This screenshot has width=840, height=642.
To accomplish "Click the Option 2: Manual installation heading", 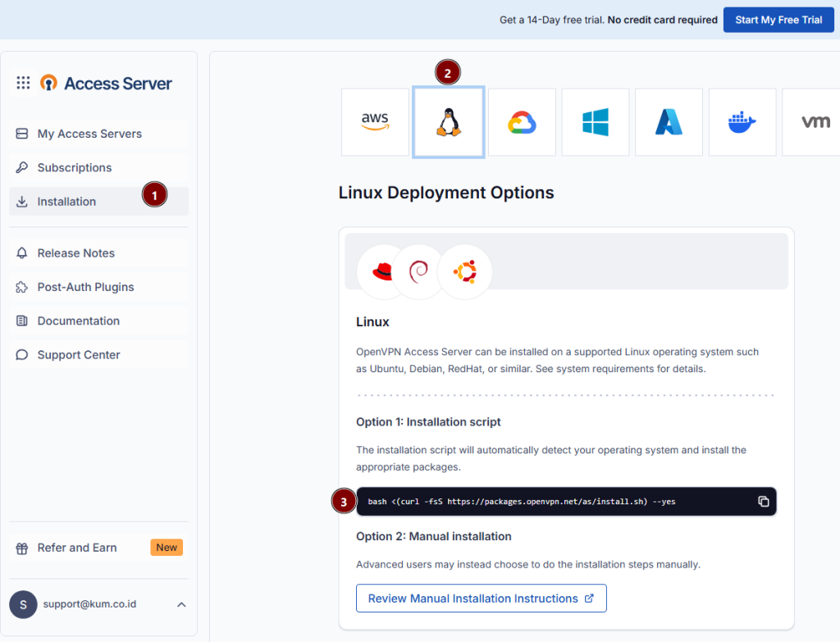I will coord(433,536).
